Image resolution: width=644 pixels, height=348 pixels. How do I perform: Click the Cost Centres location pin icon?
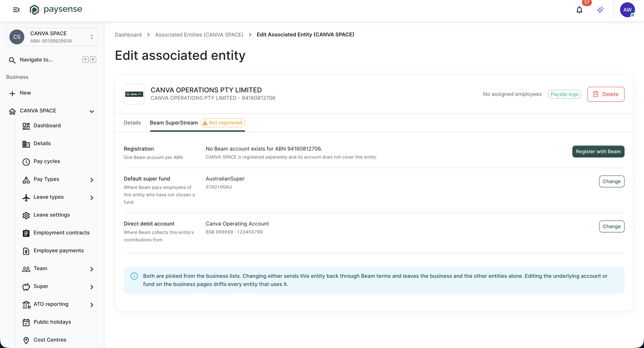(26, 341)
